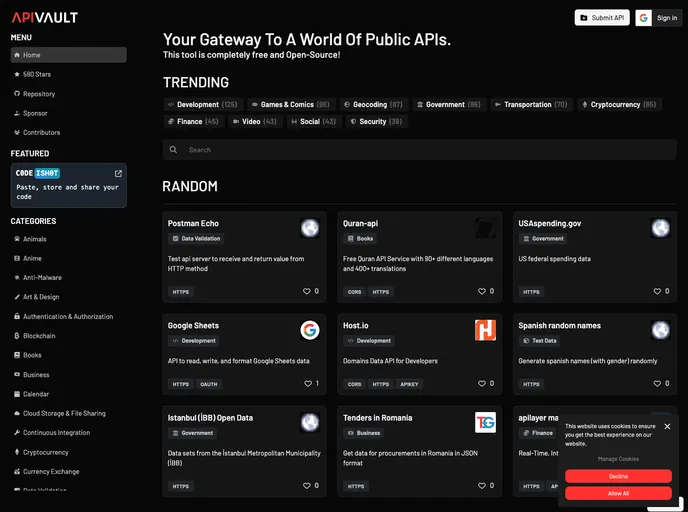Click the Google Sheets G logo
688x512 pixels.
coord(310,330)
